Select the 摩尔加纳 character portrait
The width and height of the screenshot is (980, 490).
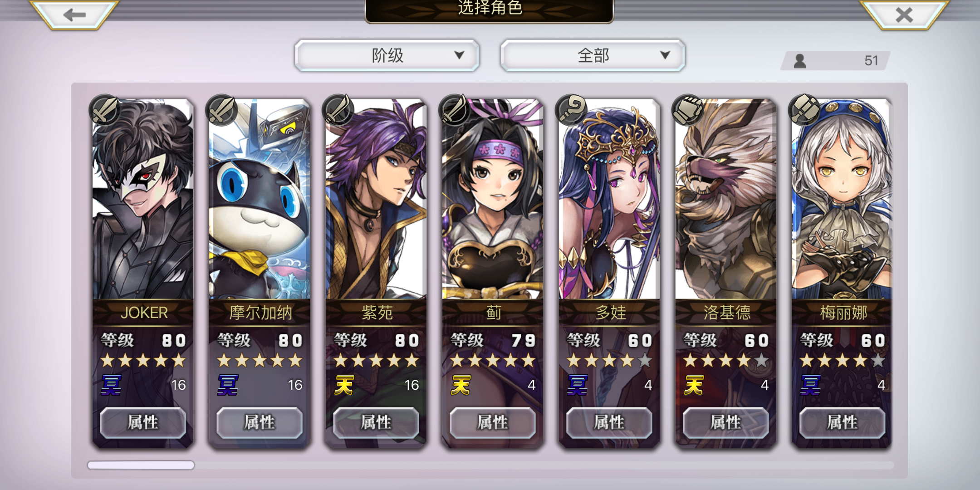tap(260, 200)
